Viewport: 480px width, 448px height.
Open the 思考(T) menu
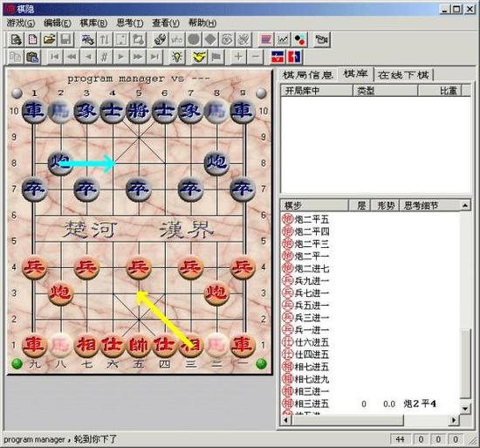click(x=130, y=23)
